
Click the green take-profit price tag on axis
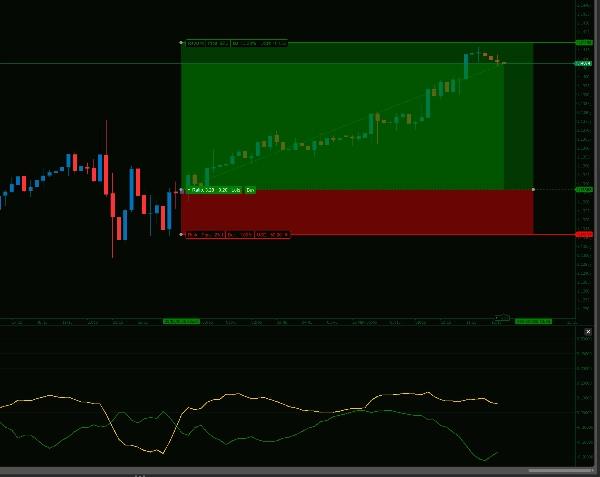[584, 43]
